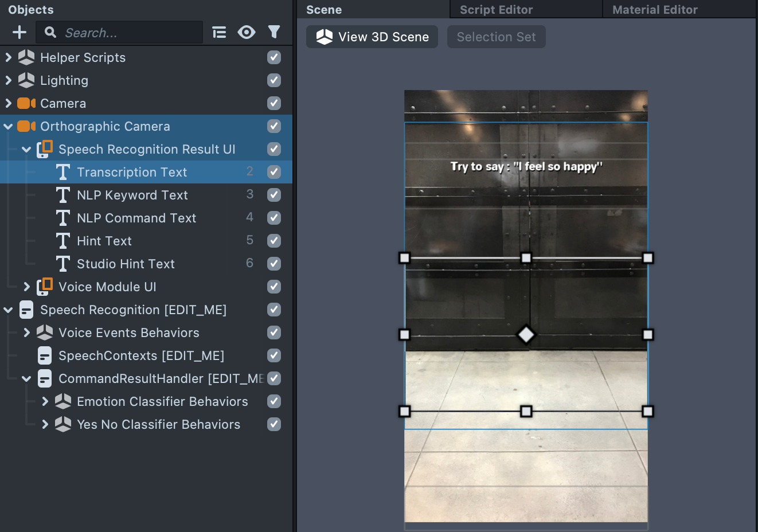
Task: Open the objects filter funnel icon
Action: click(x=274, y=32)
